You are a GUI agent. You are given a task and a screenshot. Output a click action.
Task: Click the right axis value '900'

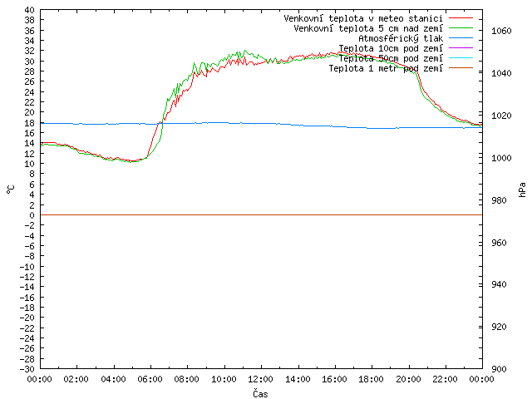pos(499,369)
